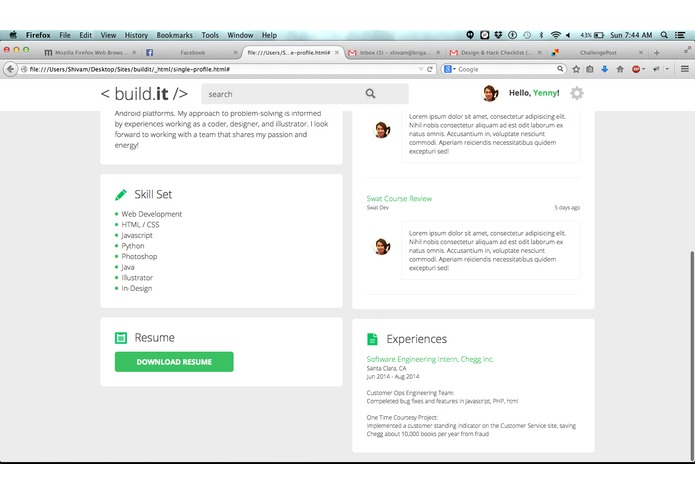Click the Dropbox icon in menu bar
Viewport: 695px width, 494px height.
coord(499,35)
